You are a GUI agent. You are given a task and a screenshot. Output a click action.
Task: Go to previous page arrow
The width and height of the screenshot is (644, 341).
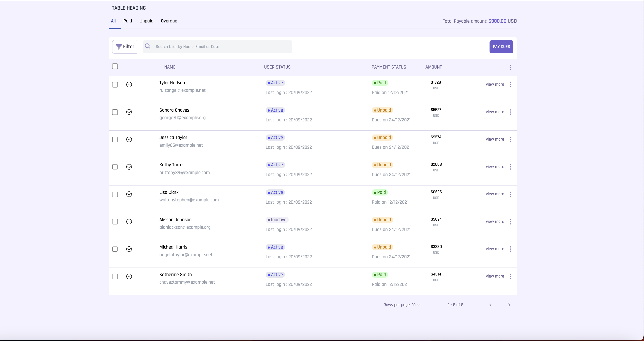tap(491, 305)
